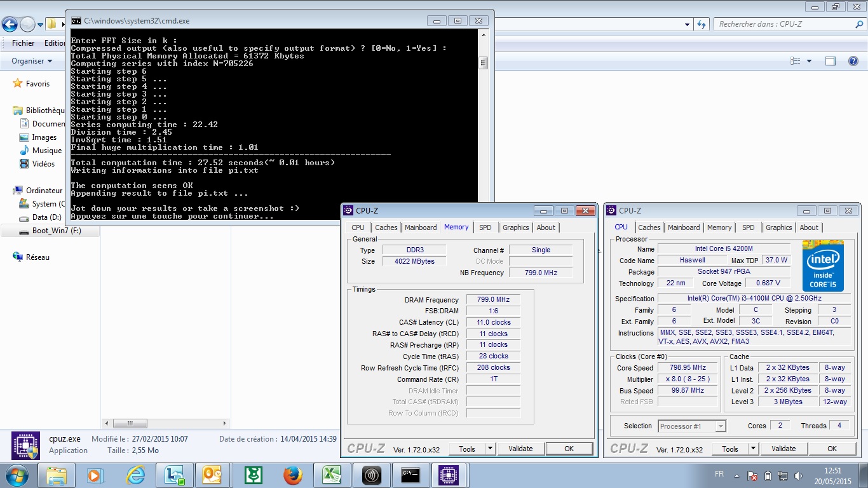Open the Caches tab in CPU CPU-Z window
The height and width of the screenshot is (488, 868).
click(x=649, y=227)
